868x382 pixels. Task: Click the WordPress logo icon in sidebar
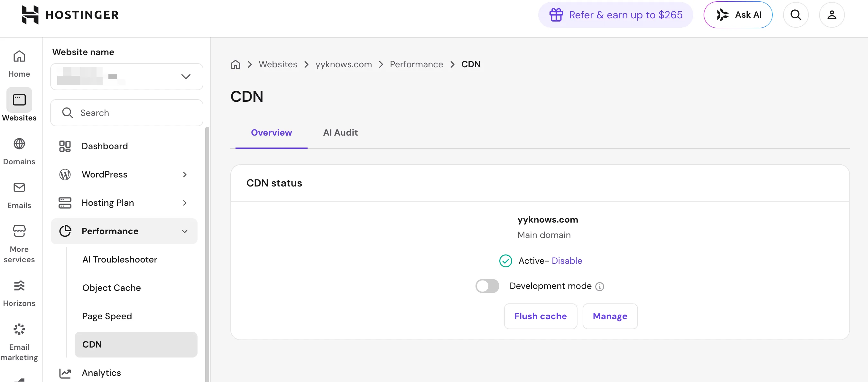tap(65, 175)
